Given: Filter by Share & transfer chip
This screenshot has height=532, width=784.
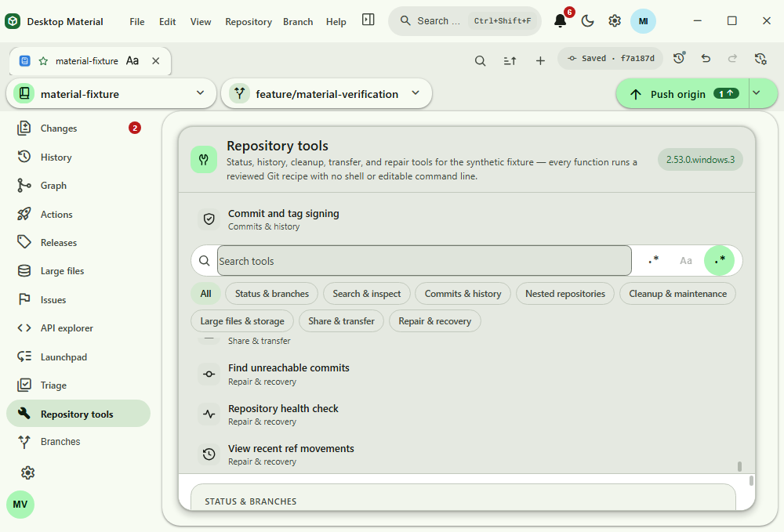Looking at the screenshot, I should pos(342,321).
